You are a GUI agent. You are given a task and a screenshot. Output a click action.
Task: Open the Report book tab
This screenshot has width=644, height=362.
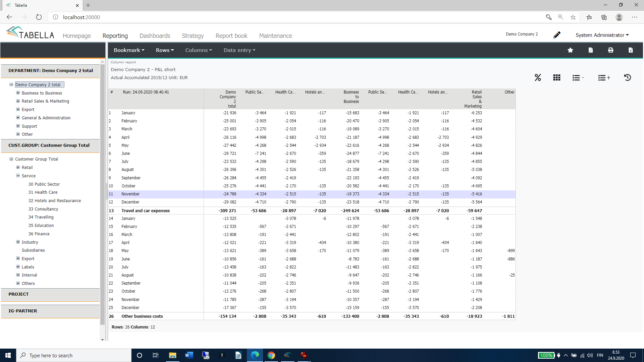click(x=231, y=36)
